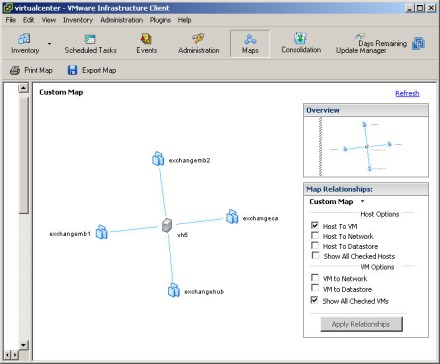Open the Administration menu in menu bar
The image size is (440, 364).
click(121, 20)
